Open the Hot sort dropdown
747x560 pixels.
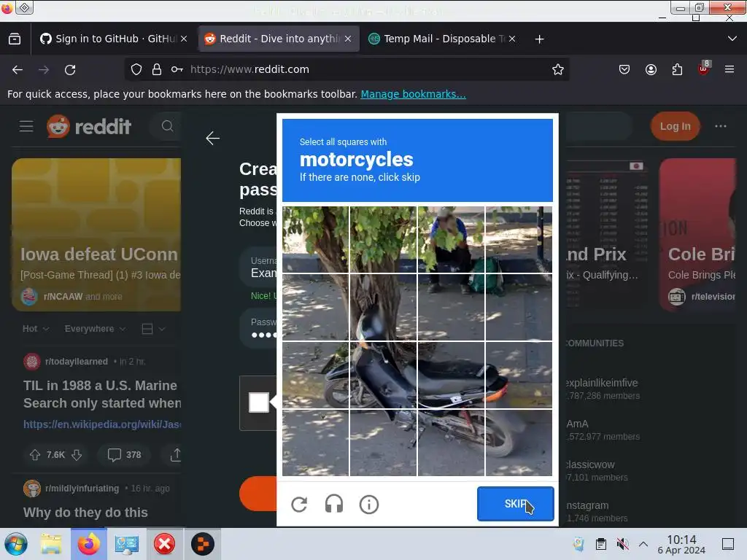[x=35, y=329]
